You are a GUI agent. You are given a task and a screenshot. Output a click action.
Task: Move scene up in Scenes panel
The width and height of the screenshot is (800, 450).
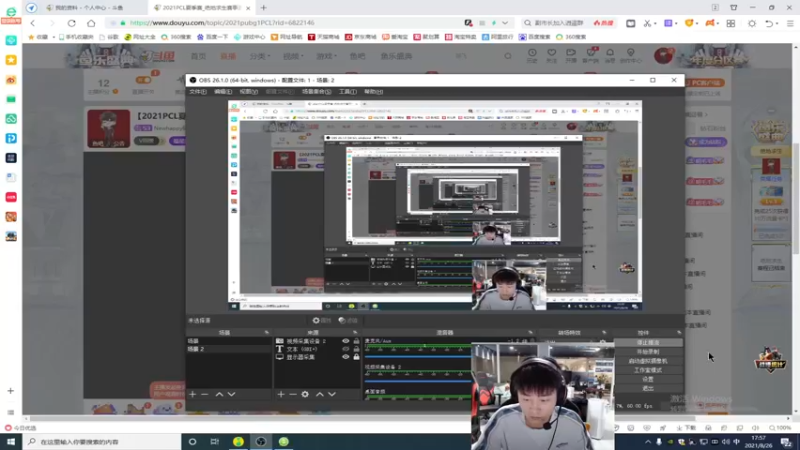click(x=219, y=394)
